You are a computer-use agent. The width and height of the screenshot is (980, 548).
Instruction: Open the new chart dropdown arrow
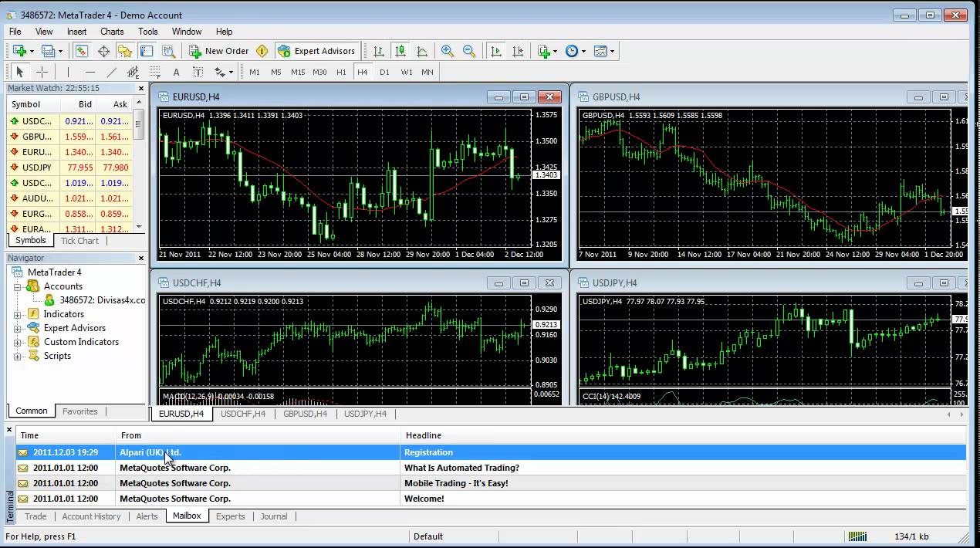[x=32, y=52]
